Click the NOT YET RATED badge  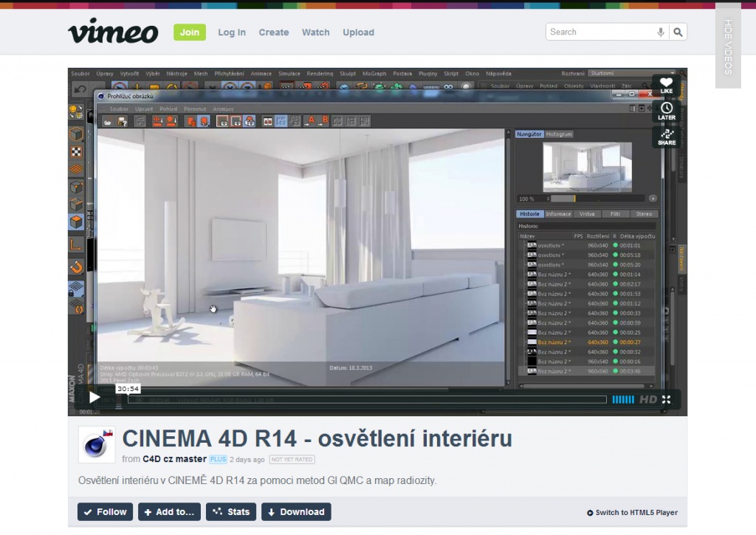tap(292, 459)
